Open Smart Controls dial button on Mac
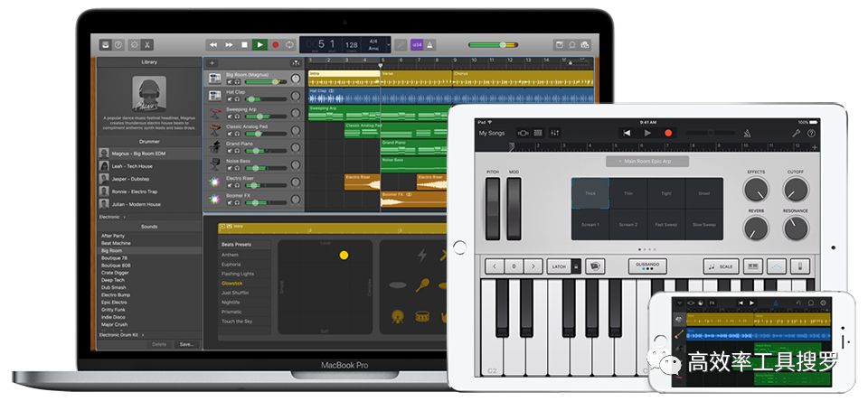 click(x=135, y=45)
